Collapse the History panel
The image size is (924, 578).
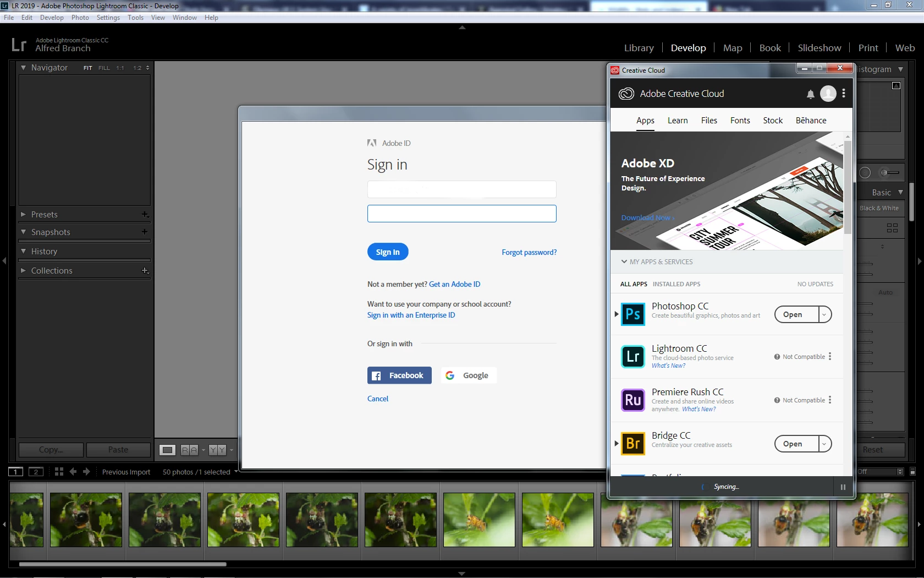pos(23,251)
